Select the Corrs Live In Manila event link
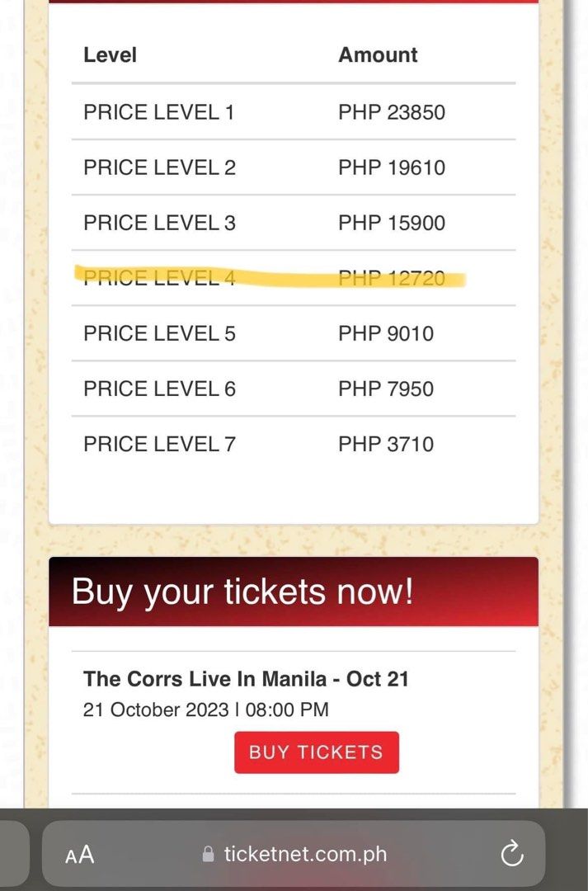Viewport: 588px width, 891px height. [246, 678]
